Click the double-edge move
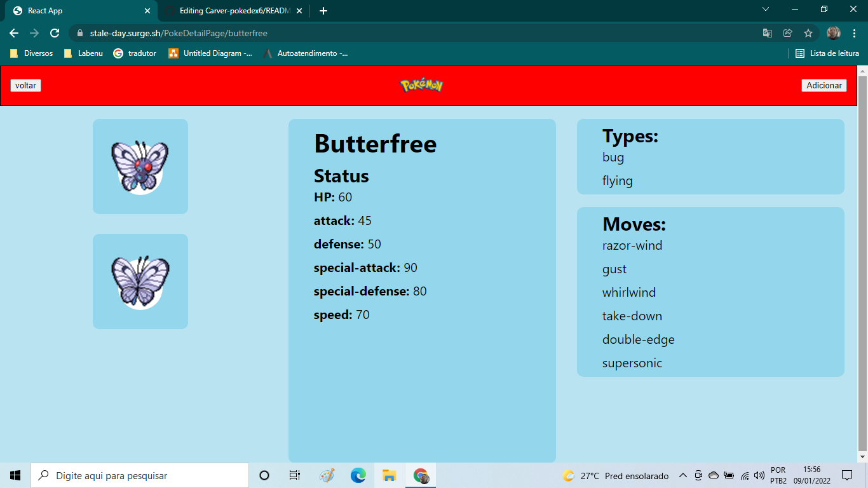The height and width of the screenshot is (488, 868). tap(639, 340)
